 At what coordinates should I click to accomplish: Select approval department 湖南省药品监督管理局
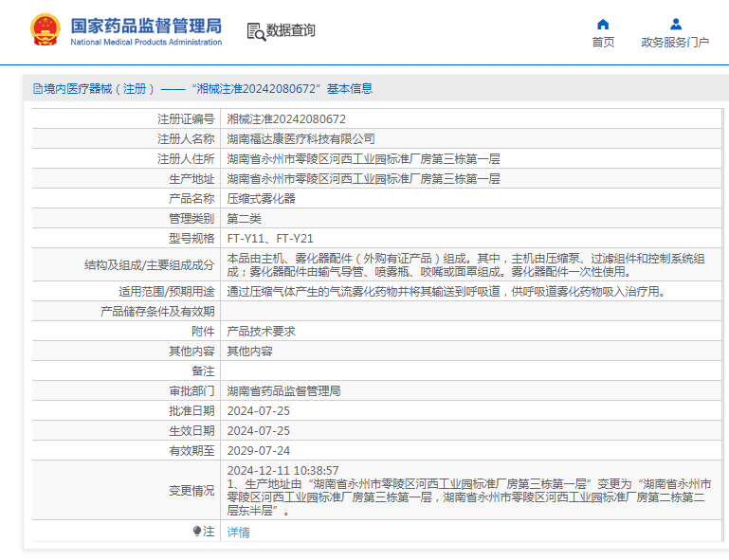pyautogui.click(x=283, y=390)
